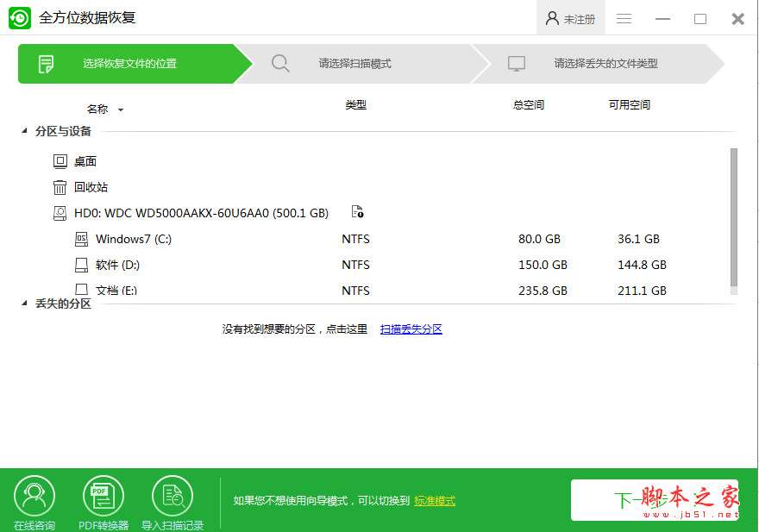Open the 名称 sort order dropdown
This screenshot has height=532, width=759.
coord(121,109)
